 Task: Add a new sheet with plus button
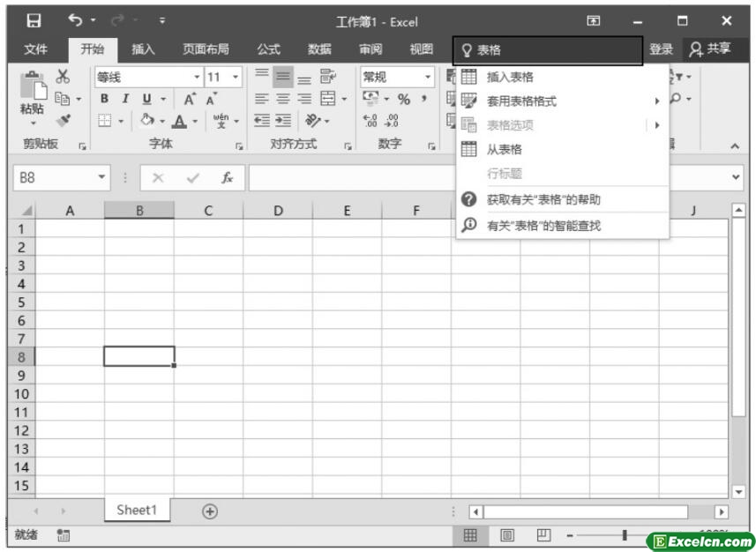pos(209,511)
